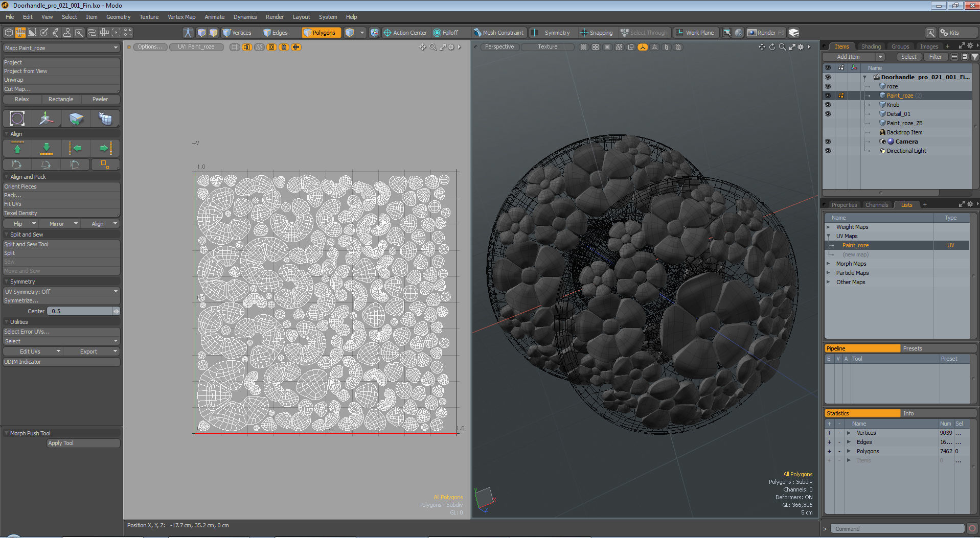Select the Paint_roze_ZB item in Items list
The width and height of the screenshot is (980, 538).
[x=904, y=123]
